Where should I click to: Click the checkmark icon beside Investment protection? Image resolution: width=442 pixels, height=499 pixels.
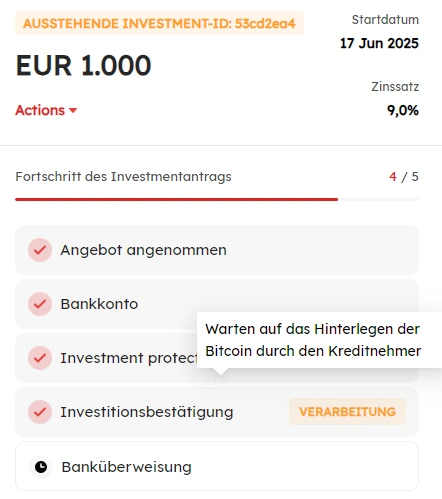[x=40, y=358]
